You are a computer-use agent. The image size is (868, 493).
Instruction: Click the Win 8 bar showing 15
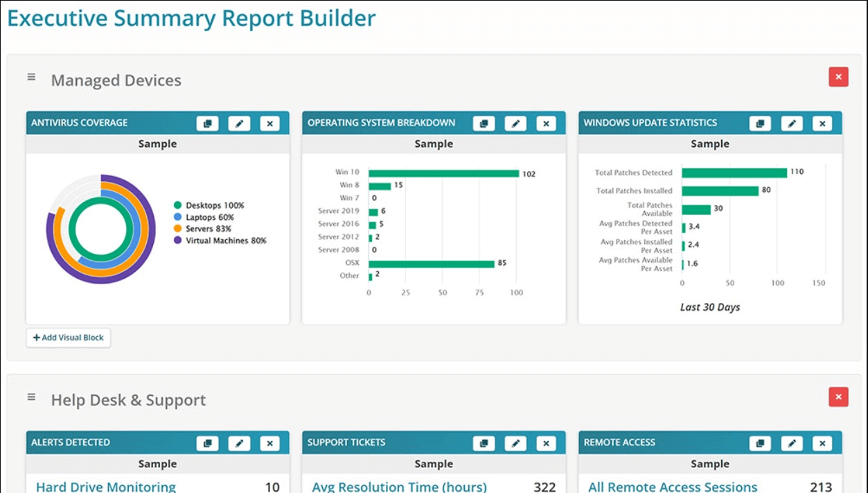pyautogui.click(x=380, y=186)
